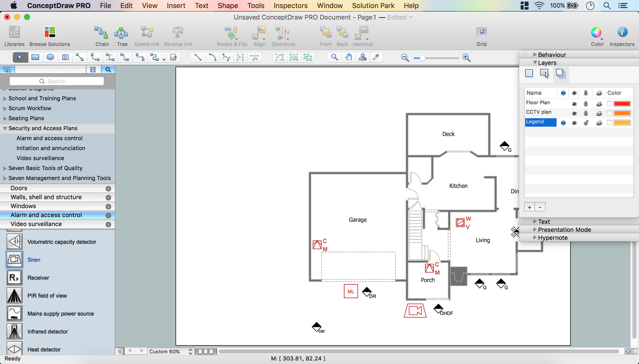Toggle visibility of Legend layer

pyautogui.click(x=574, y=123)
